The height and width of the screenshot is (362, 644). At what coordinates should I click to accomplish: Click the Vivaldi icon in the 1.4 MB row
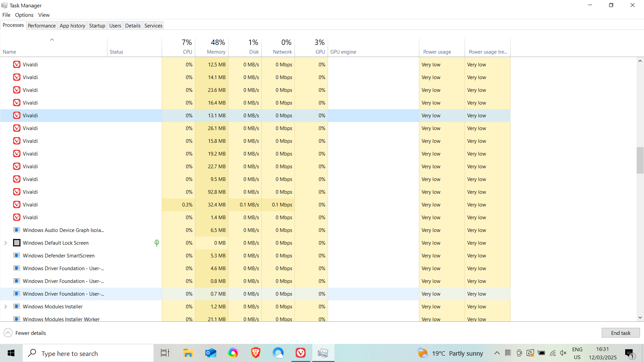pos(17,217)
